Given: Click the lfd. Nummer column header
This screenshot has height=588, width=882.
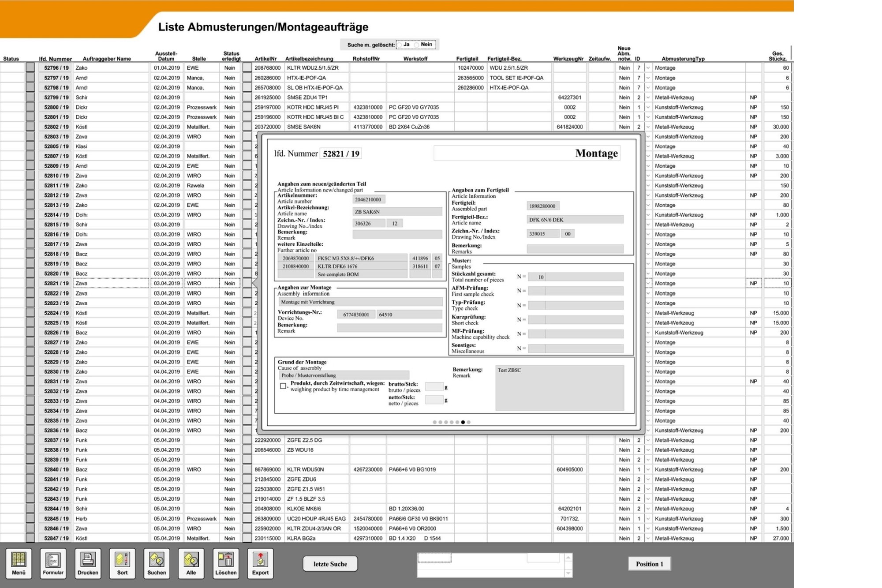Looking at the screenshot, I should click(x=55, y=59).
